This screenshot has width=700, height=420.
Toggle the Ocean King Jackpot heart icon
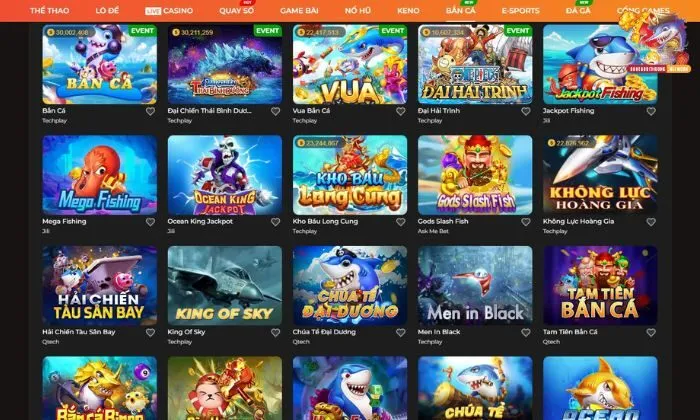(275, 222)
